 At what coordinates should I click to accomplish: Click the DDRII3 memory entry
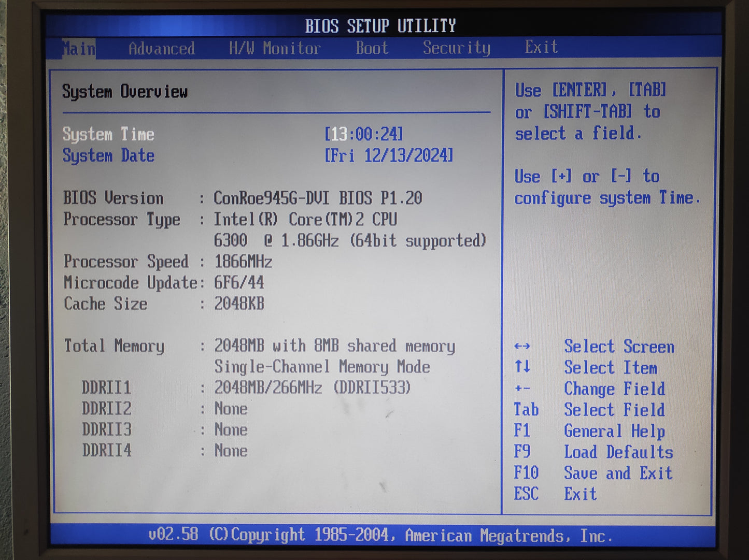[x=105, y=429]
